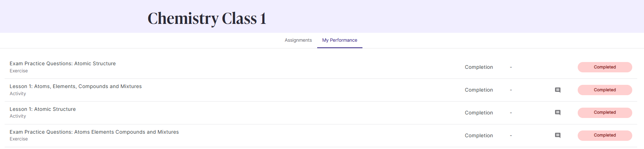This screenshot has height=149, width=644.
Task: Select the My Performance tab
Action: click(340, 40)
